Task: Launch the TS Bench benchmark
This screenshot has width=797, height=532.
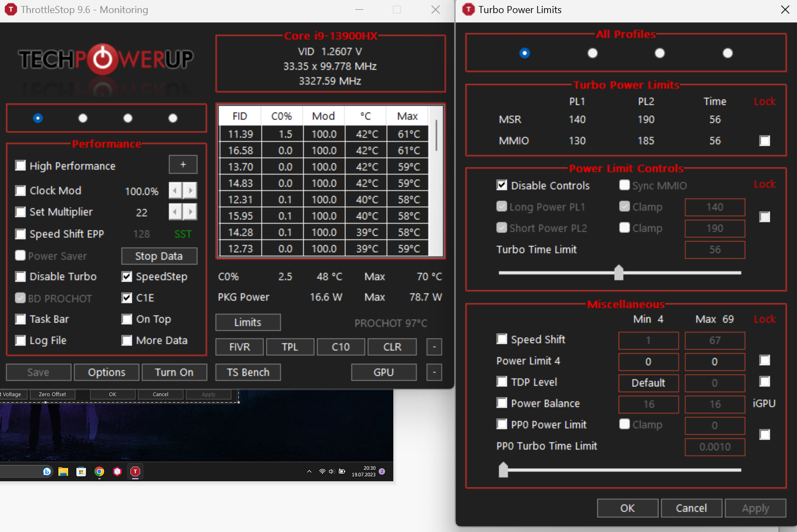Action: (x=248, y=372)
